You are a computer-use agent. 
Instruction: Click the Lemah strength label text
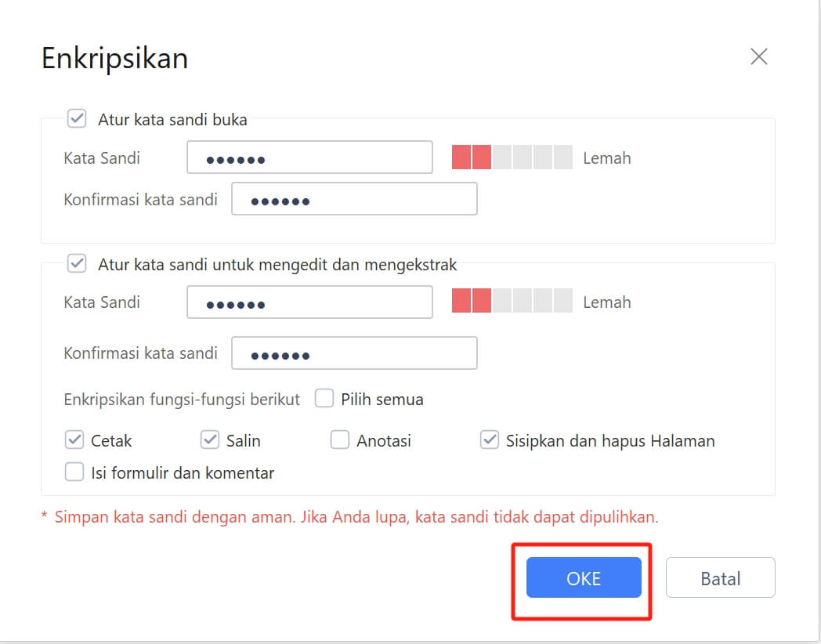607,157
